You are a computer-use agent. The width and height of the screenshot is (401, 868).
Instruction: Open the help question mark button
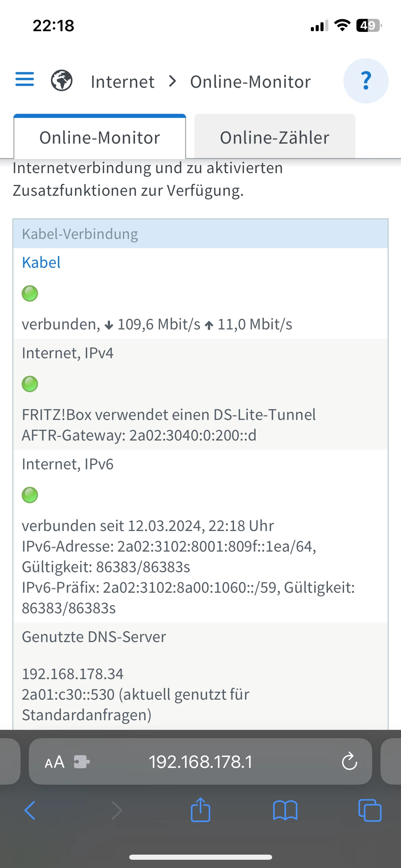click(x=366, y=81)
